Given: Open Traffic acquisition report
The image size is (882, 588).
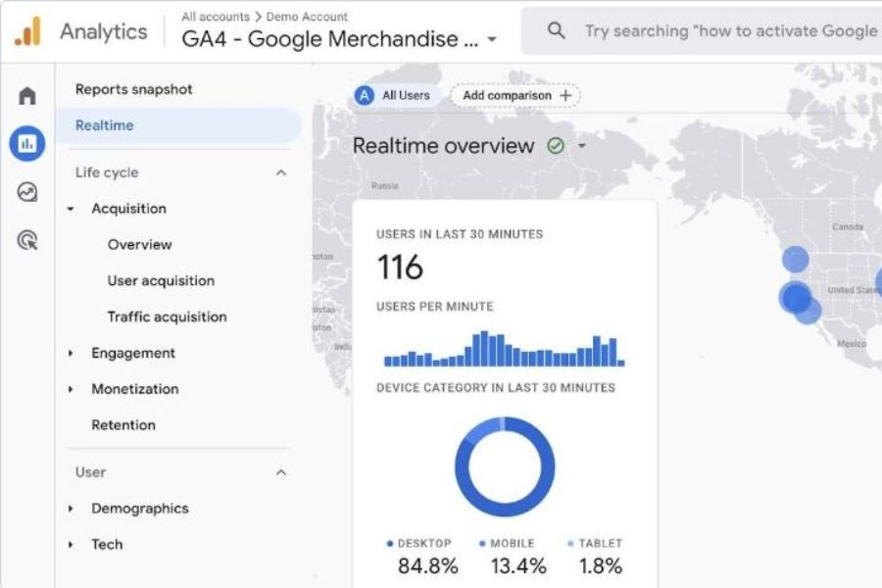Looking at the screenshot, I should [167, 317].
